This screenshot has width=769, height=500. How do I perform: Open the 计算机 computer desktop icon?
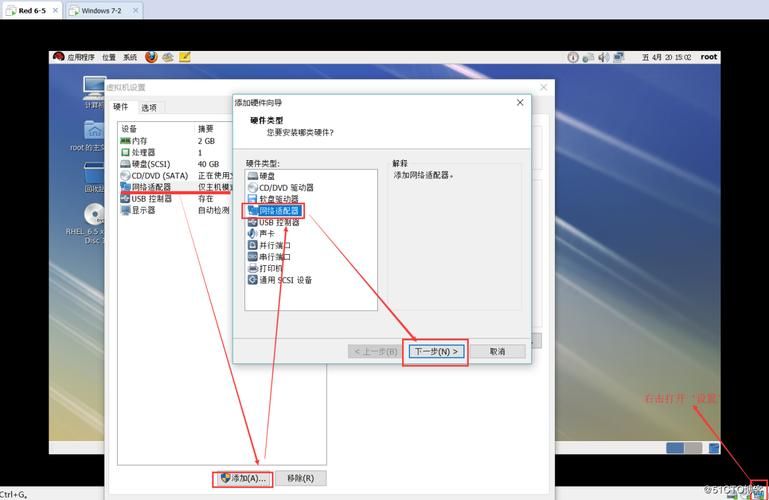(93, 92)
